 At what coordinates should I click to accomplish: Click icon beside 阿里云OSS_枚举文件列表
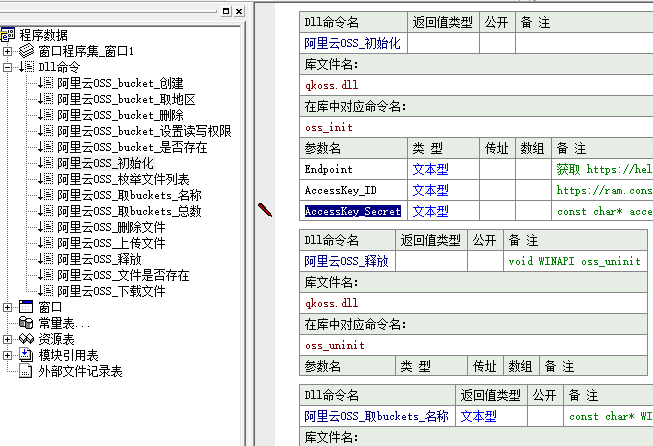[x=46, y=179]
